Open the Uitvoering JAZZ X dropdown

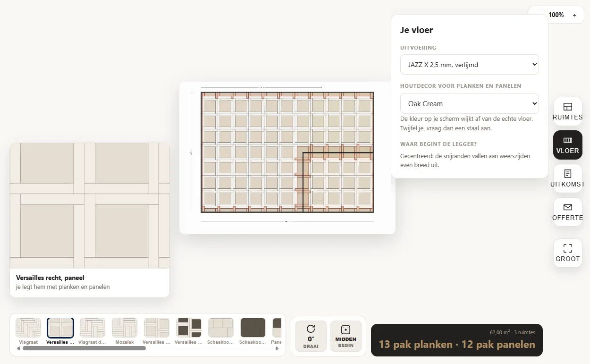click(x=469, y=65)
